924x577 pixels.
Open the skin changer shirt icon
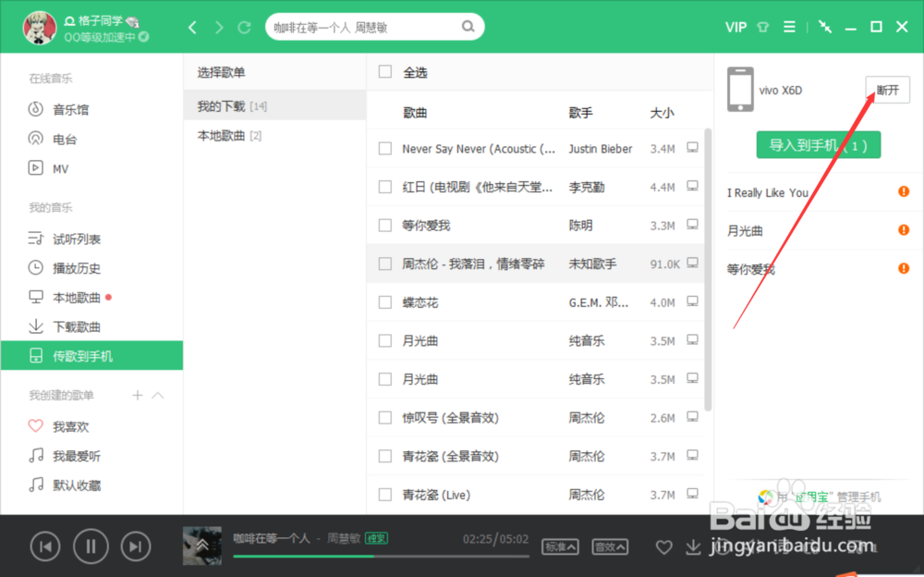[762, 27]
